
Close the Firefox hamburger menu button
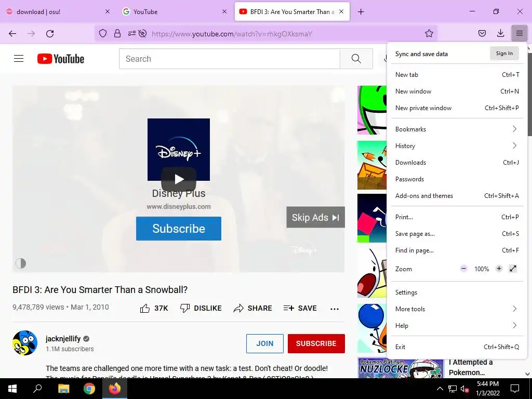(519, 33)
